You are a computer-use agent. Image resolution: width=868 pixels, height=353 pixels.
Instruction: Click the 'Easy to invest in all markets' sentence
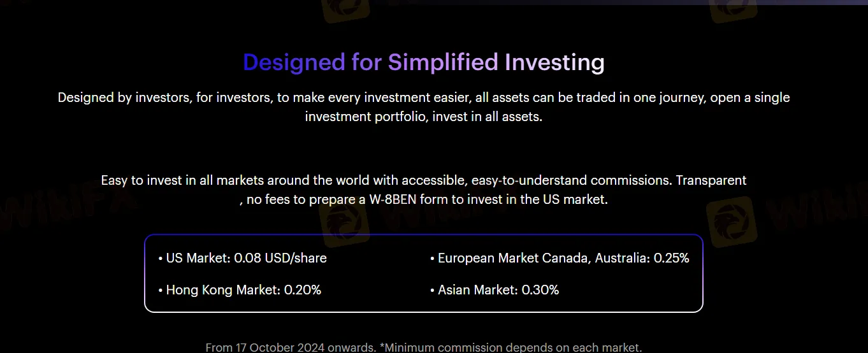pyautogui.click(x=424, y=190)
